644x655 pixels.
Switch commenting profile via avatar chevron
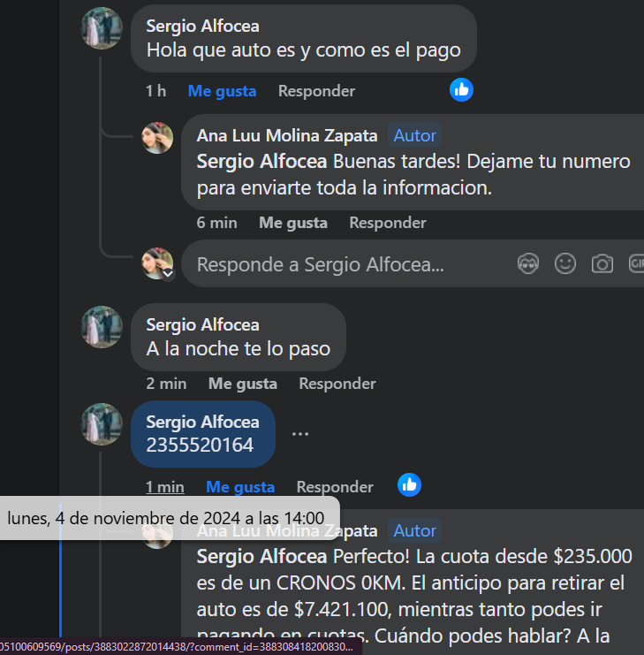tap(168, 274)
